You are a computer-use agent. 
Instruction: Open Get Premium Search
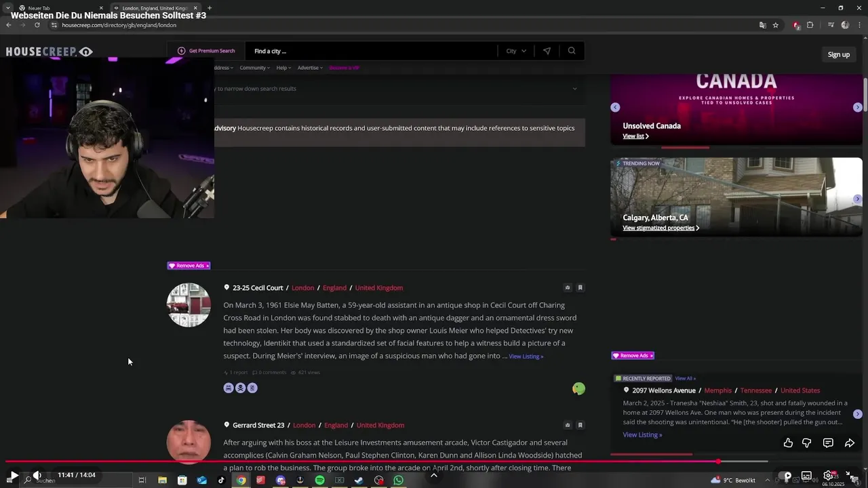(206, 51)
